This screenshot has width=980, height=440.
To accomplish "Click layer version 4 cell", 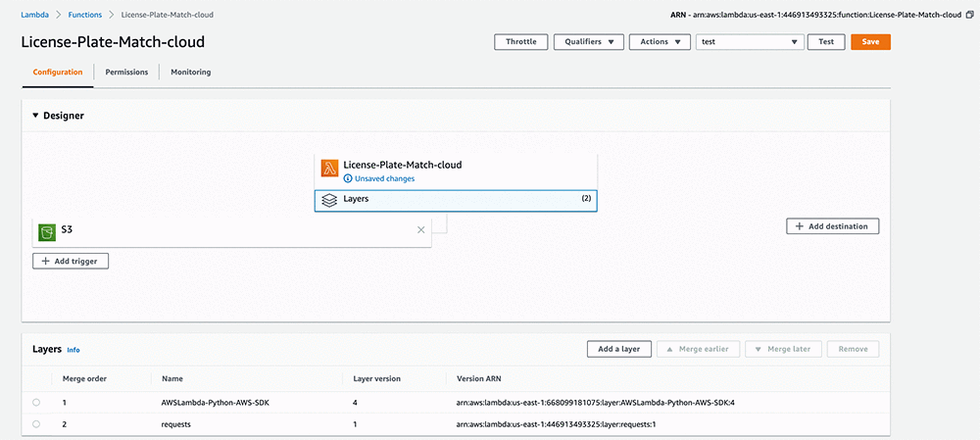I will pos(355,403).
